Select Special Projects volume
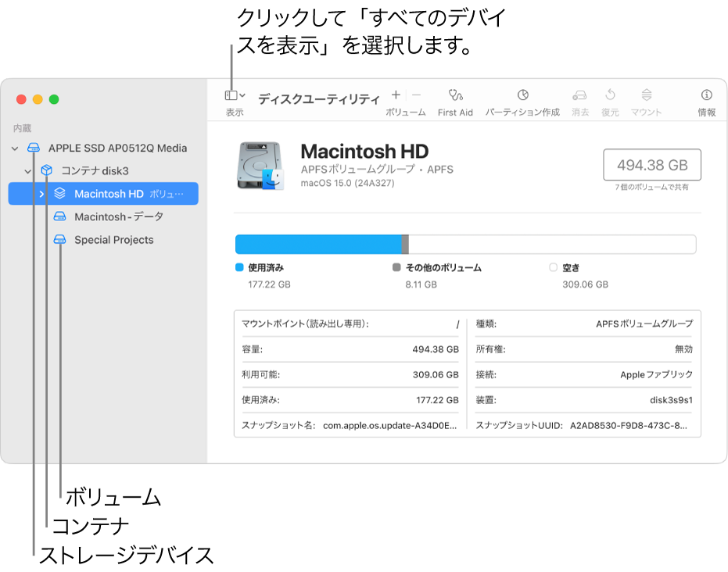This screenshot has width=728, height=572. 113,240
